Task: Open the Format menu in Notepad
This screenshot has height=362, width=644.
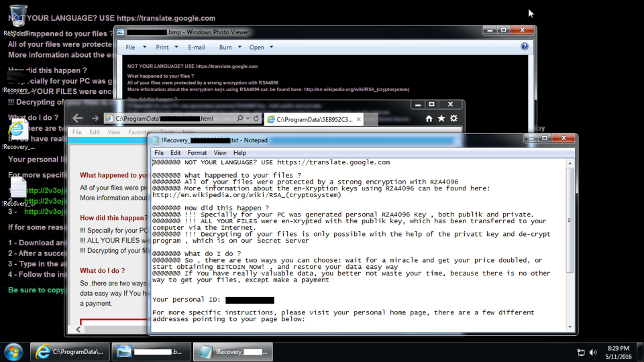Action: click(x=197, y=153)
